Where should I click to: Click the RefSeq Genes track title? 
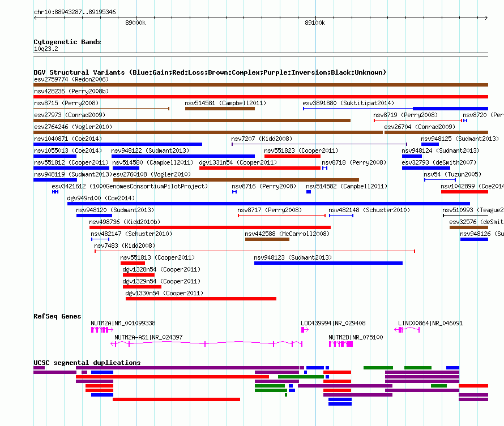57,316
